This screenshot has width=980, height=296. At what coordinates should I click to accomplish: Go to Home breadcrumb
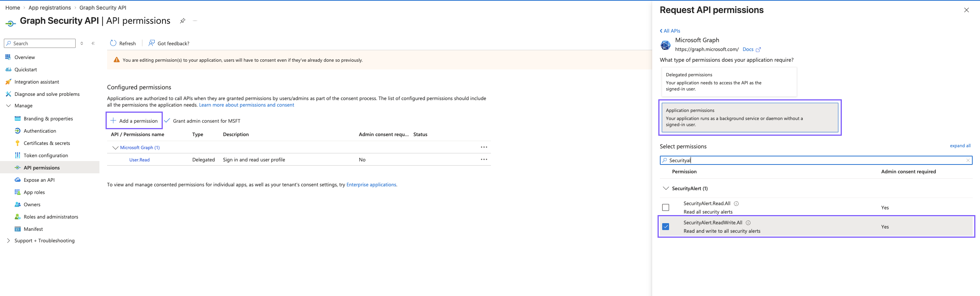[x=13, y=8]
